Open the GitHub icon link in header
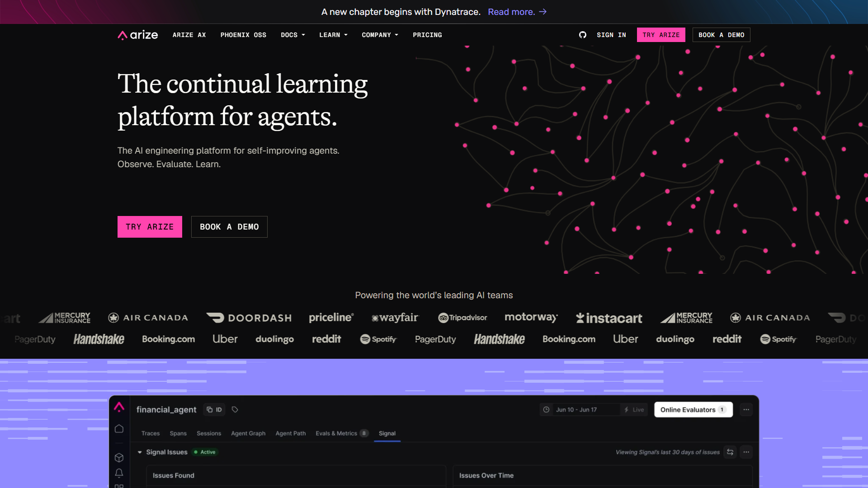868x488 pixels. pos(582,35)
